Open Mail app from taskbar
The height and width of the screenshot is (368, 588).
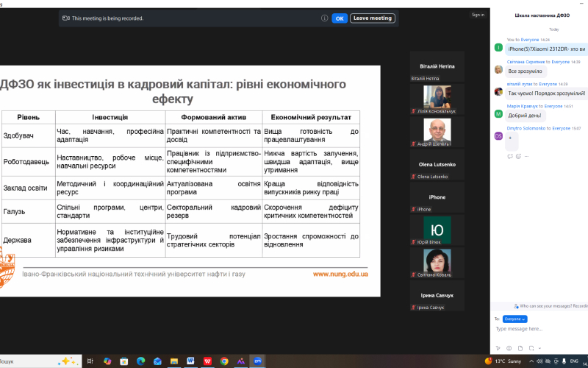point(157,361)
